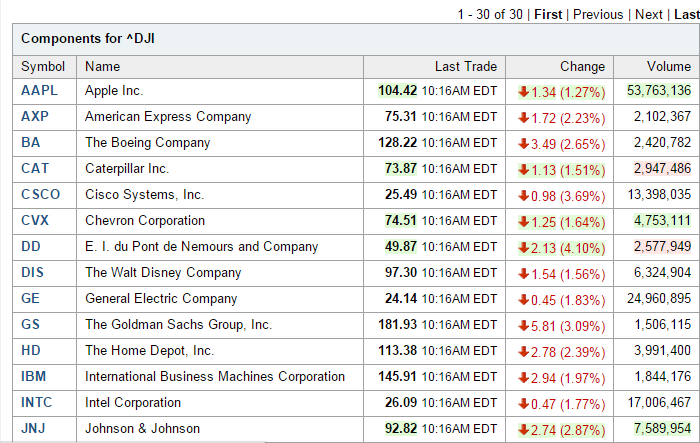Open the AAPL symbol link
Image resolution: width=700 pixels, height=443 pixels.
[39, 91]
